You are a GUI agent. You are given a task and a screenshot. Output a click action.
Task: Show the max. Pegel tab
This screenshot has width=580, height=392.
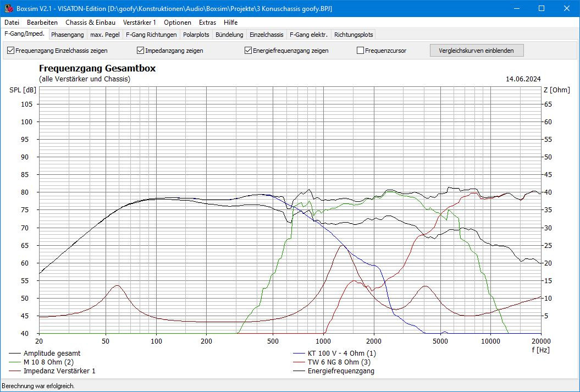(x=104, y=35)
